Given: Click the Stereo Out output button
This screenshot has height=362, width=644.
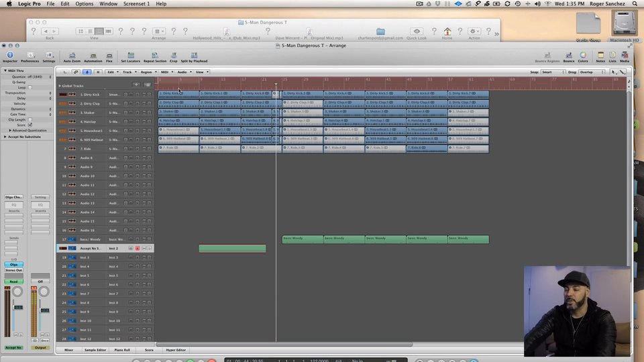Looking at the screenshot, I should click(13, 270).
